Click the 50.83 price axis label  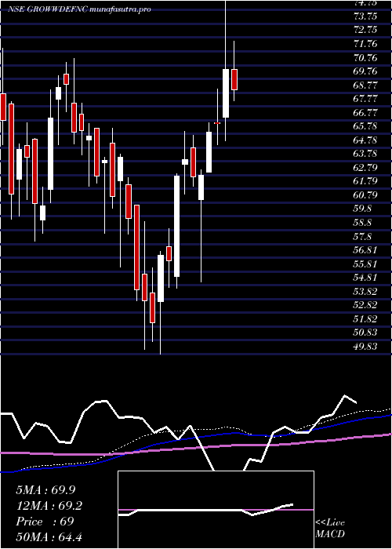pyautogui.click(x=365, y=333)
